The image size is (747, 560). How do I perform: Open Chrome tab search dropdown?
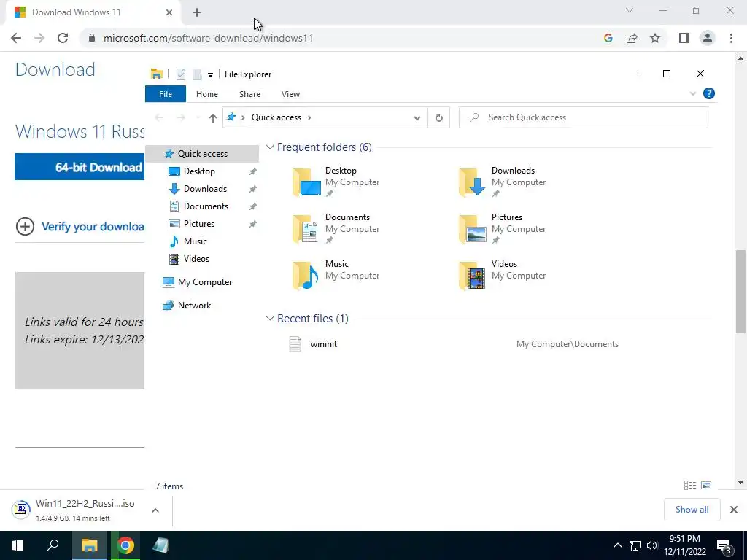[630, 10]
